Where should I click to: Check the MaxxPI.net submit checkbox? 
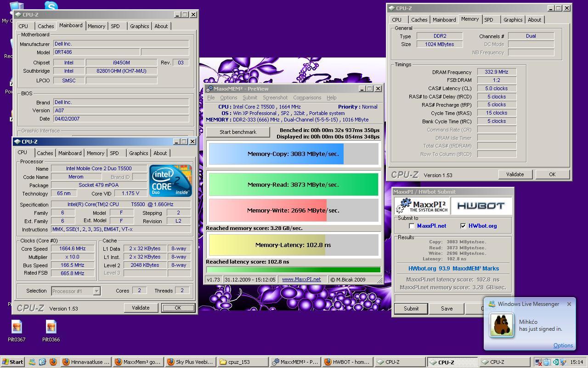412,226
